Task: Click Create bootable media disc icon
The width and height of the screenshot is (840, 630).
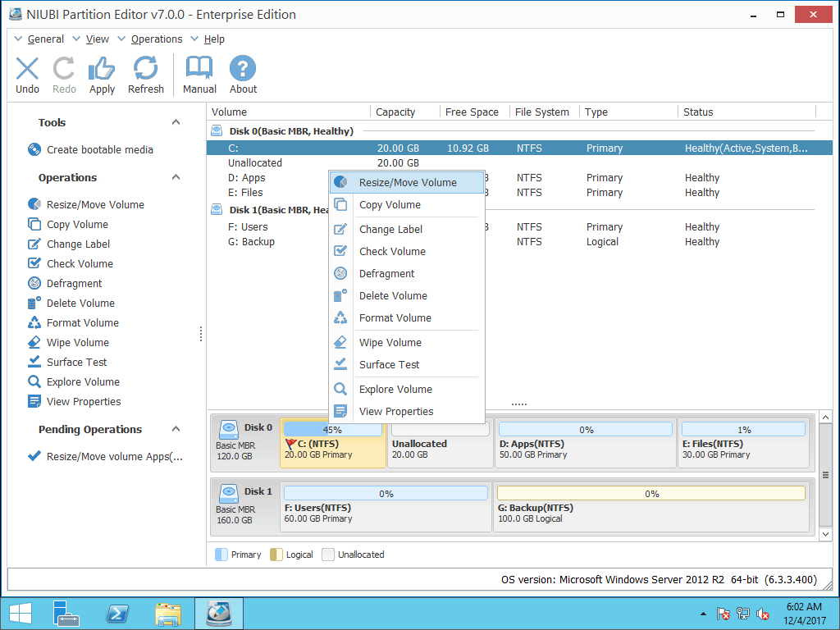Action: tap(34, 149)
